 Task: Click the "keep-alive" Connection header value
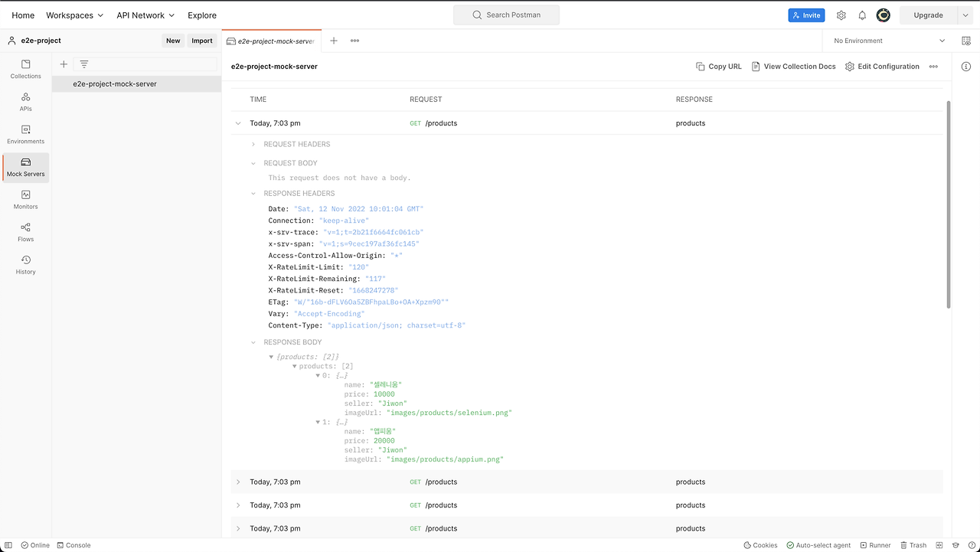click(x=344, y=220)
